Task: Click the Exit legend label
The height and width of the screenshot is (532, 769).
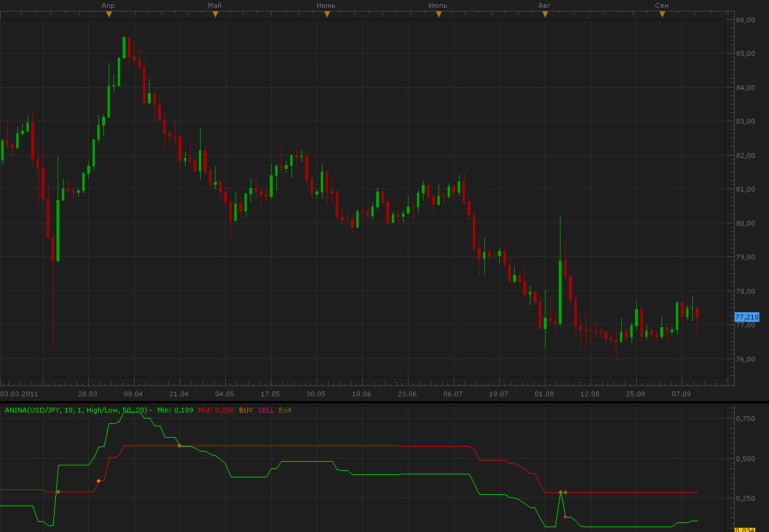Action: [x=285, y=410]
